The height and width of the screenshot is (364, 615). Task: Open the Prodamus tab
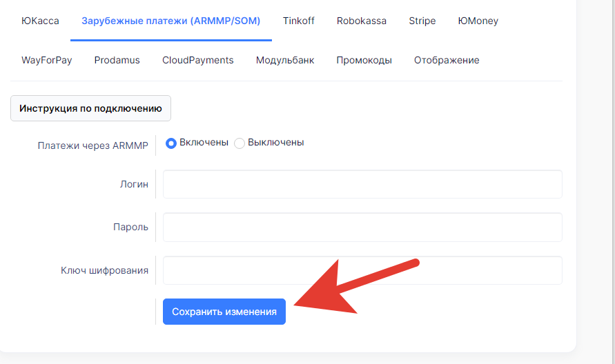117,61
